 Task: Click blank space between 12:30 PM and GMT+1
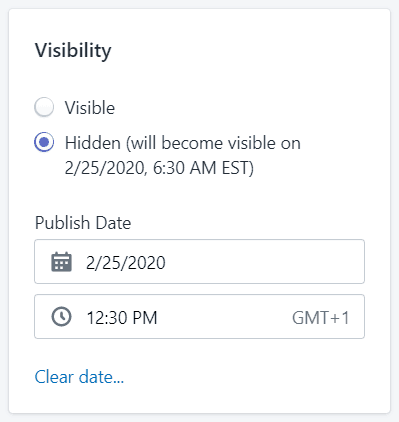tap(224, 317)
